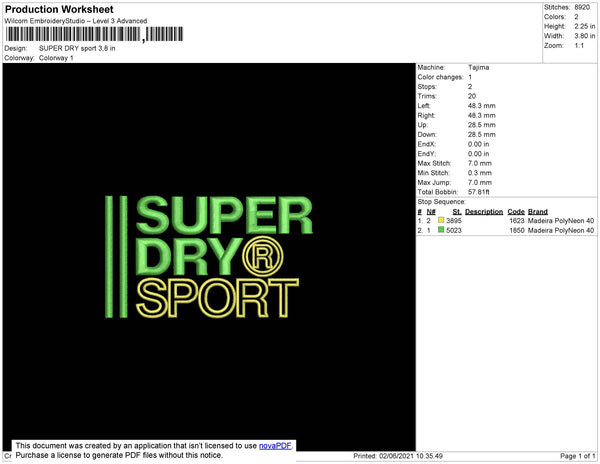The image size is (600, 464).
Task: Select stitch count 3895 in stop sequence
Action: (x=454, y=221)
